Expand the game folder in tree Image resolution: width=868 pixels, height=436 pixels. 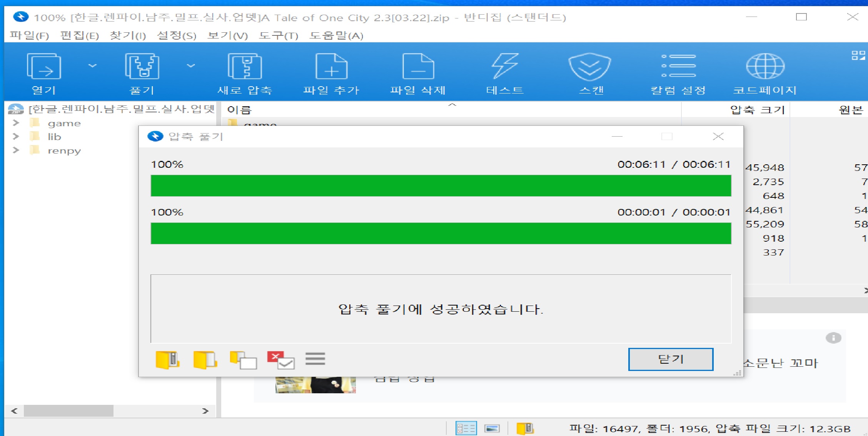(x=16, y=123)
